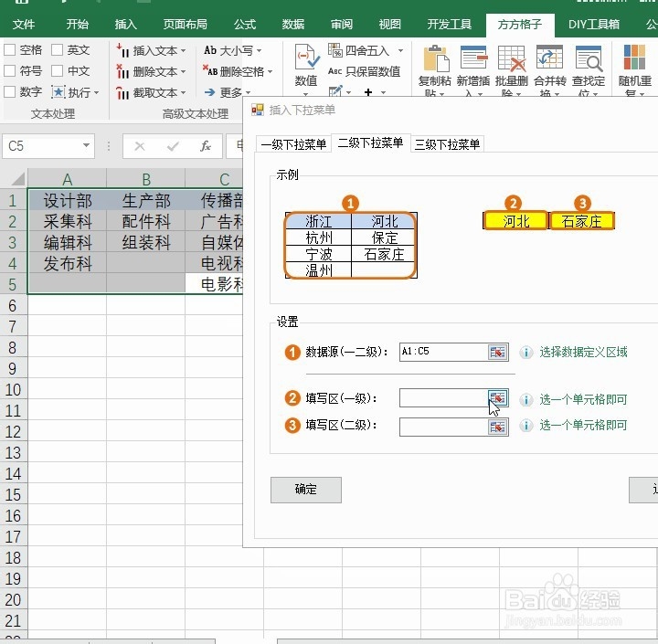This screenshot has height=644, width=658.
Task: Open the 数据 ribbon tab
Action: tap(293, 25)
